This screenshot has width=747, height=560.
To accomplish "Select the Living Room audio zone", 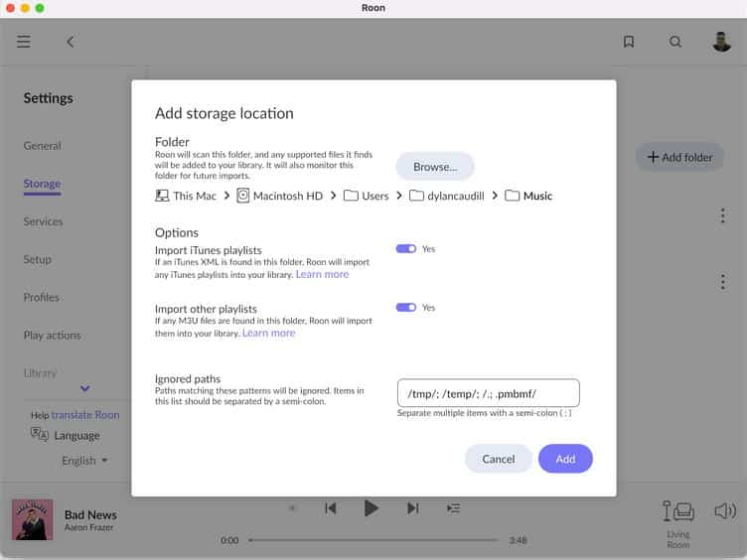I will click(x=678, y=518).
